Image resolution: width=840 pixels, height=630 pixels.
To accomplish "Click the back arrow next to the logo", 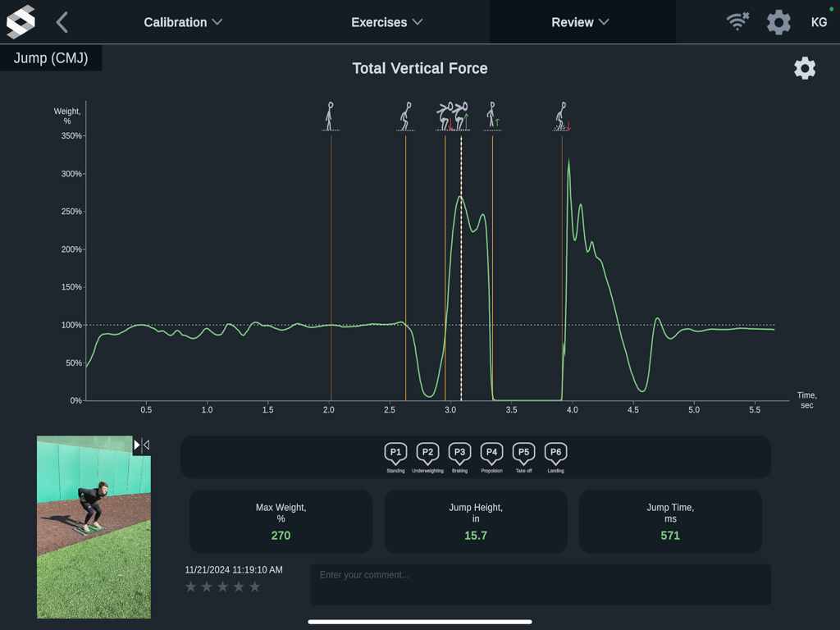I will [61, 22].
